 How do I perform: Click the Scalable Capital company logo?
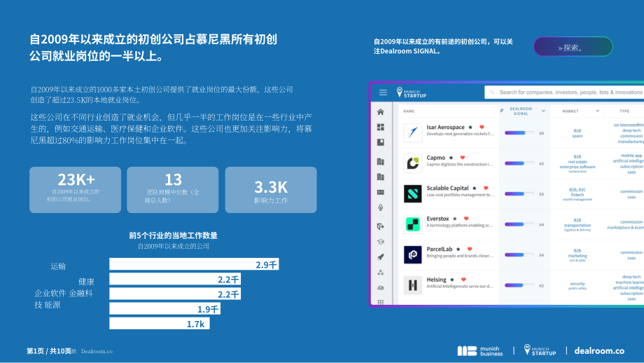tap(412, 193)
